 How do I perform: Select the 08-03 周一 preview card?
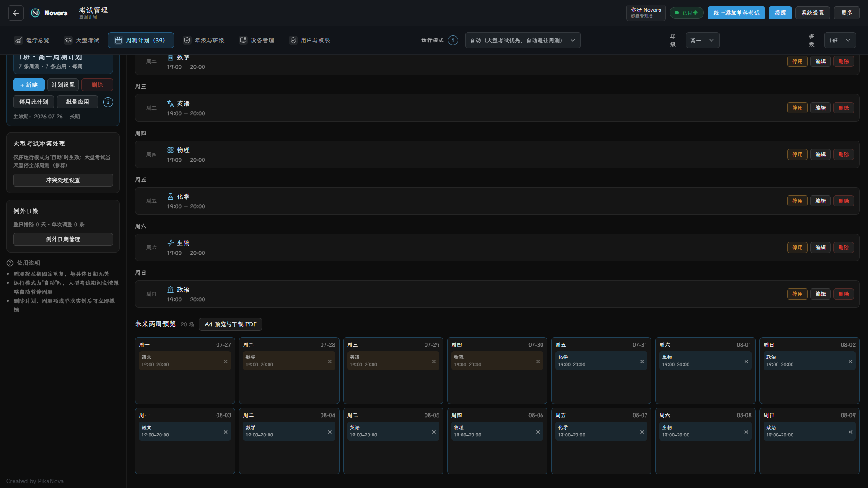(184, 441)
